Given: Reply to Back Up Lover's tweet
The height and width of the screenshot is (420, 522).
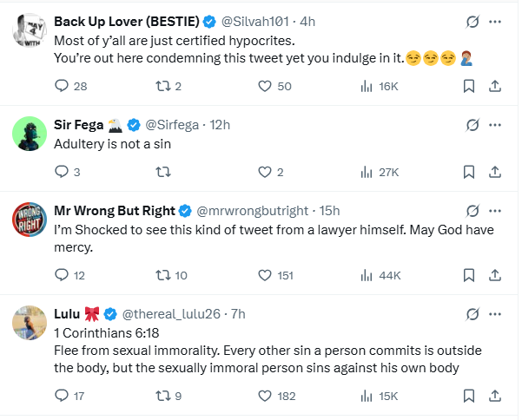Looking at the screenshot, I should coord(62,86).
